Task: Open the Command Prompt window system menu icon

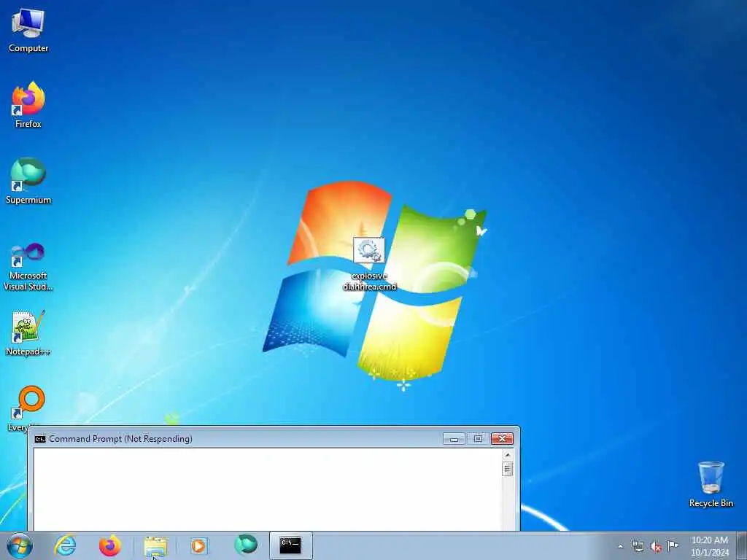Action: coord(40,438)
